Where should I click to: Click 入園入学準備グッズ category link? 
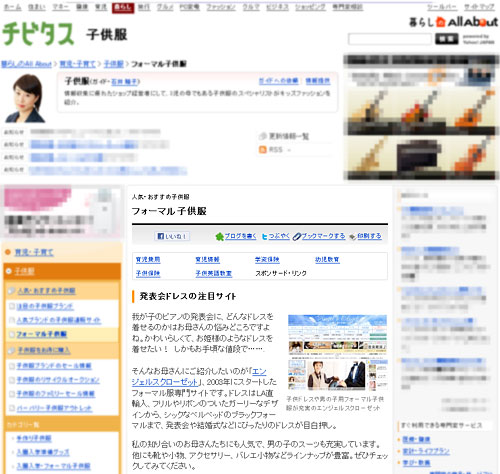[43, 452]
